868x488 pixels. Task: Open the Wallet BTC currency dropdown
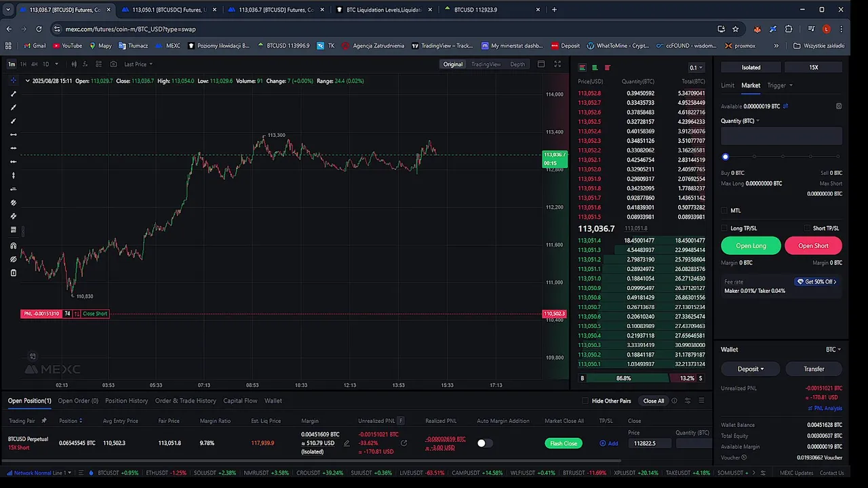tap(833, 350)
